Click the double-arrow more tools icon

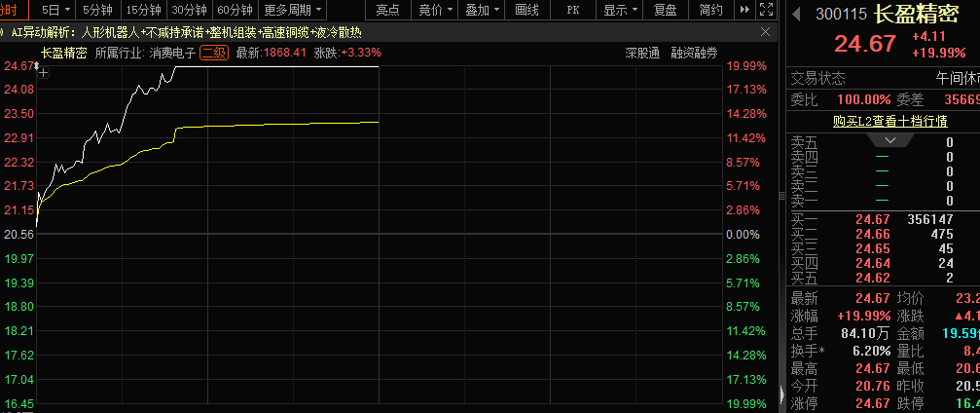coord(744,10)
